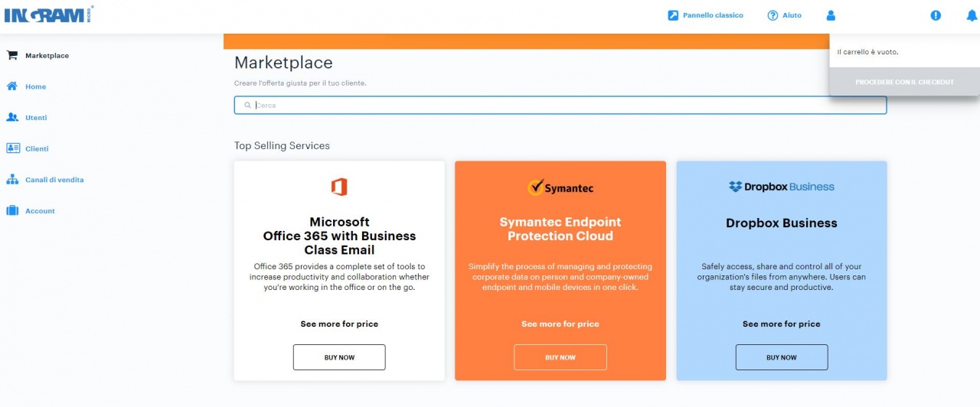Select the Utenti people icon

12,118
